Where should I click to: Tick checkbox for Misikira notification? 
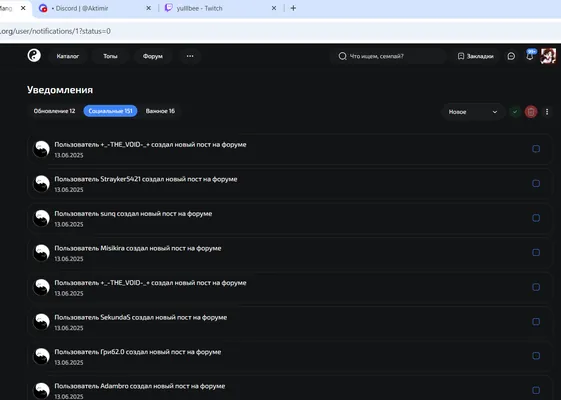click(536, 253)
